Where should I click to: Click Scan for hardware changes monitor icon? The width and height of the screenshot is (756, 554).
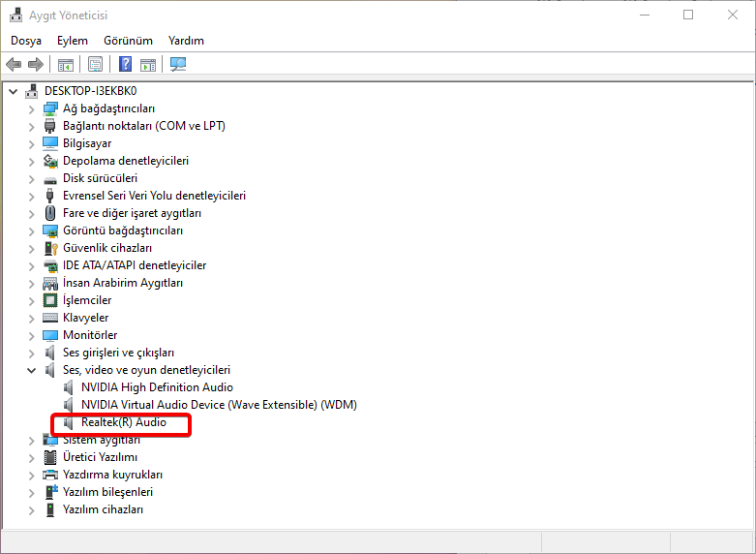pos(178,64)
